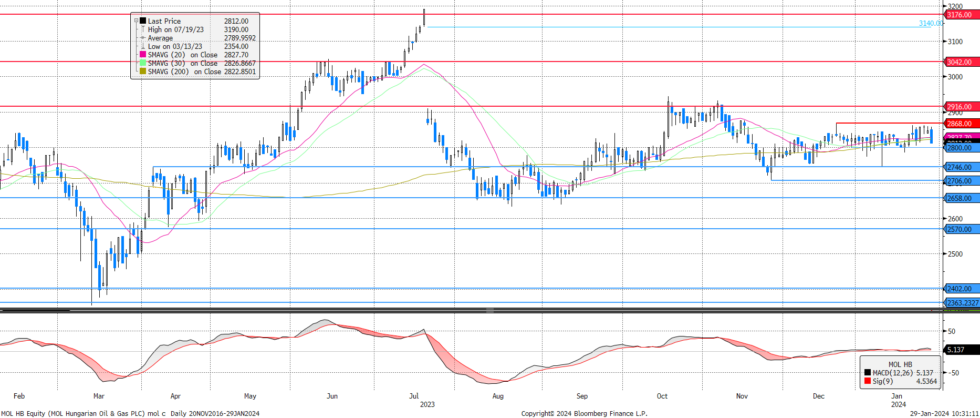Click the 'Oct' label on time axis
The width and height of the screenshot is (980, 418).
pyautogui.click(x=662, y=396)
